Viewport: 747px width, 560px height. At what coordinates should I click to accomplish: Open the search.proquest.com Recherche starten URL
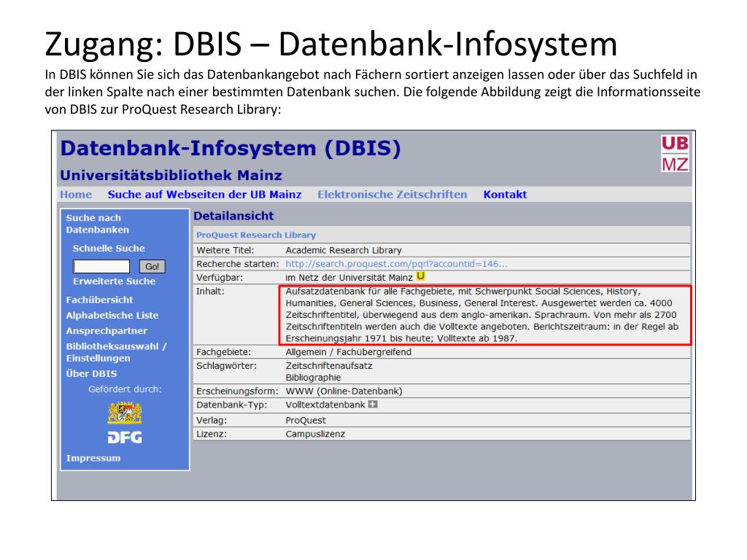point(396,263)
